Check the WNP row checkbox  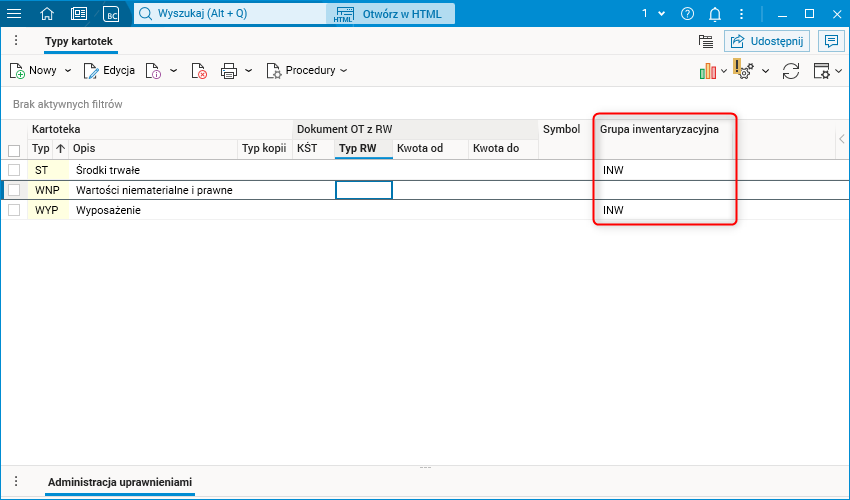14,190
